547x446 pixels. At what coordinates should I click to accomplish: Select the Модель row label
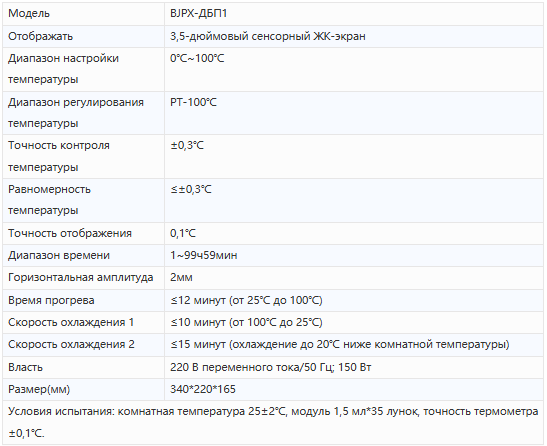click(29, 14)
